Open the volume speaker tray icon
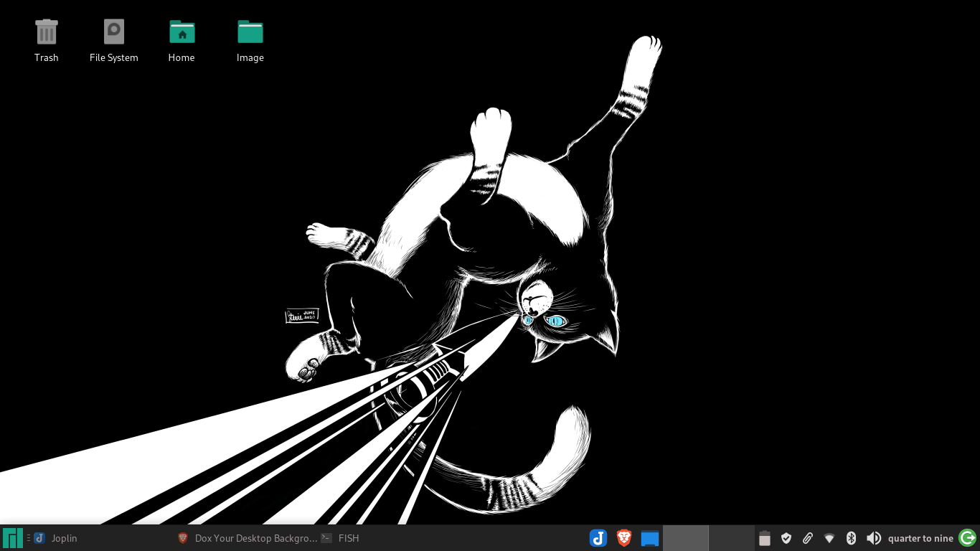980x551 pixels. [x=873, y=538]
